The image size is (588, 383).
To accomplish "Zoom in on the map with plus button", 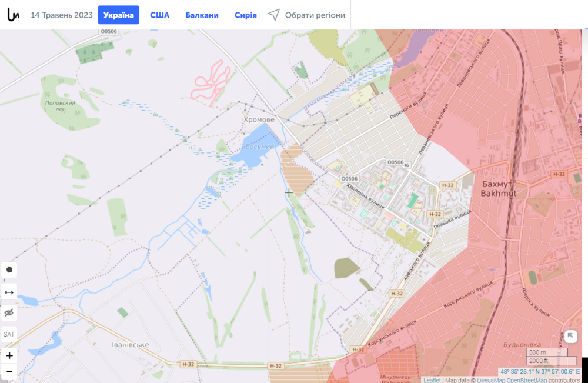I will click(9, 355).
